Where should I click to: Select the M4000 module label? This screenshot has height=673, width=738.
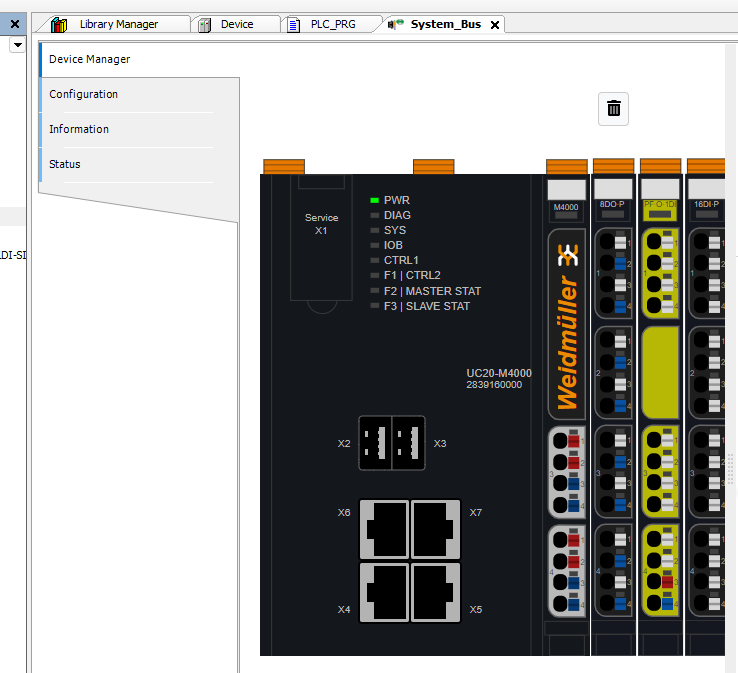pos(566,207)
